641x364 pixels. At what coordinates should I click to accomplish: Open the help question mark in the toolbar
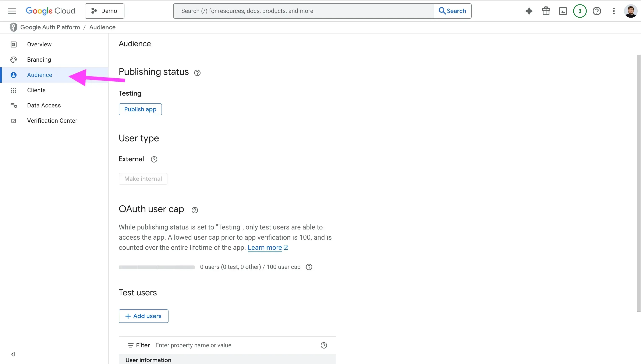tap(597, 11)
